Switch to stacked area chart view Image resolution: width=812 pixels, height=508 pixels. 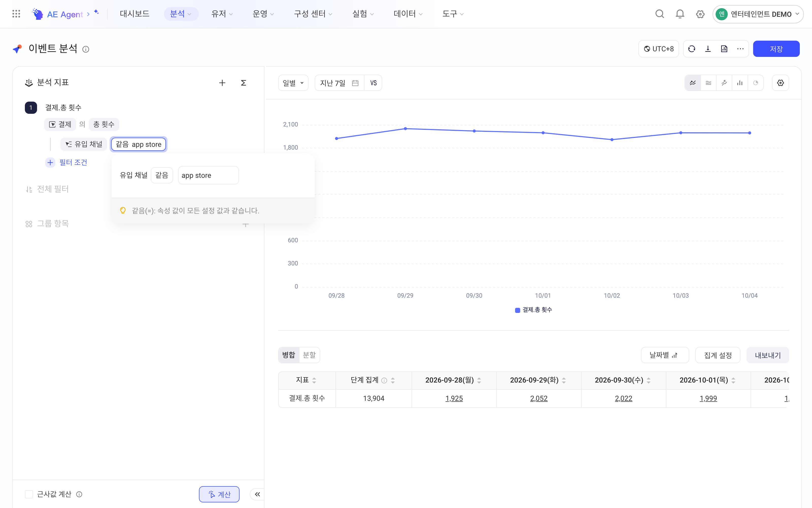pos(708,83)
